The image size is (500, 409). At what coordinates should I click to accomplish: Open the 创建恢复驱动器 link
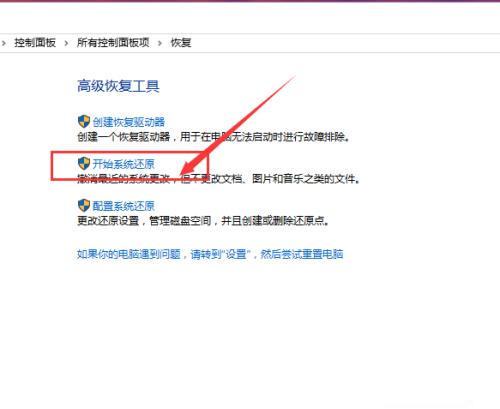click(129, 122)
